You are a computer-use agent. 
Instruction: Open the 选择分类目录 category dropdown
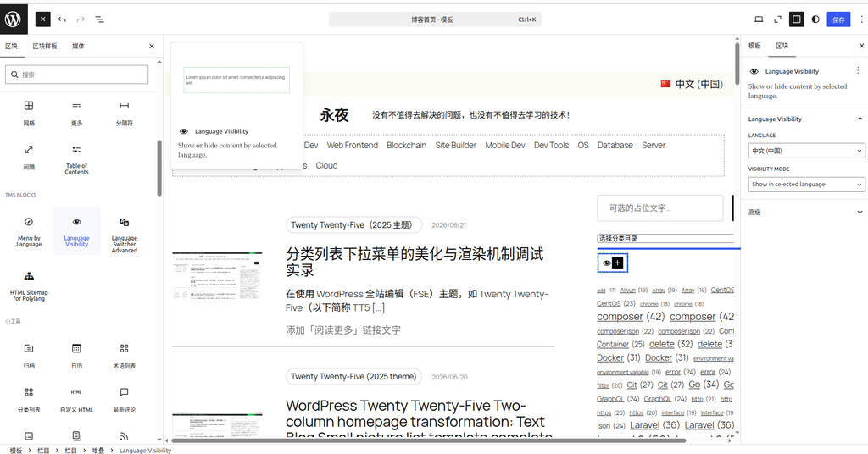665,238
